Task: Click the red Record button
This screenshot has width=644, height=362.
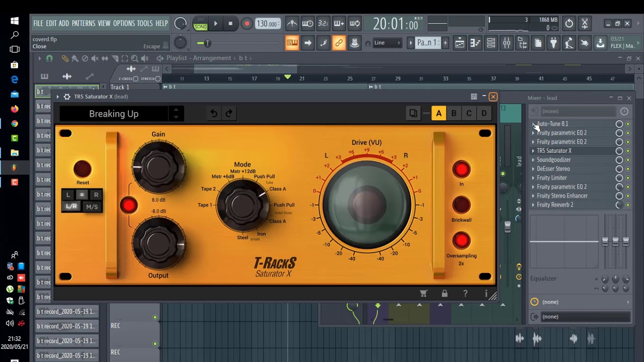Action: tap(247, 24)
